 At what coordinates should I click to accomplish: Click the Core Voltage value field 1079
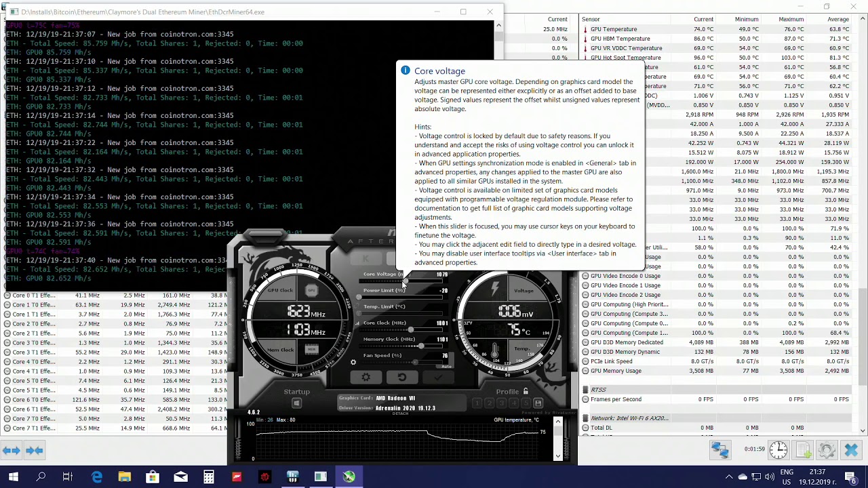click(x=442, y=274)
